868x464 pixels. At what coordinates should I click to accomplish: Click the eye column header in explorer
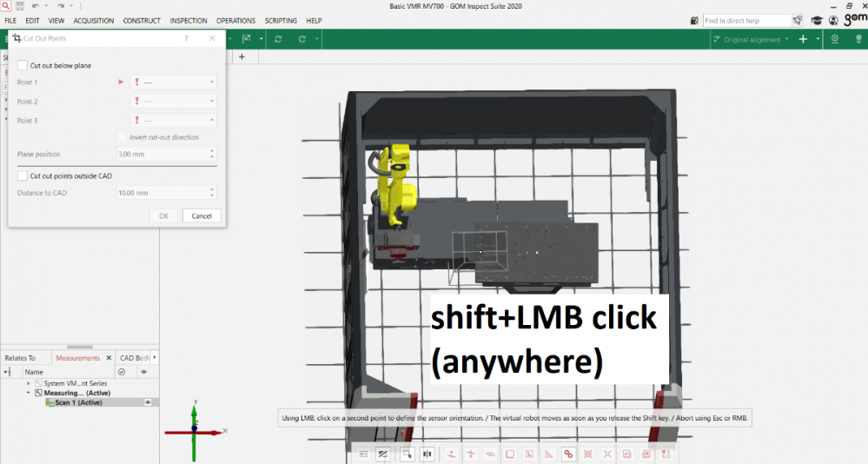(x=144, y=372)
